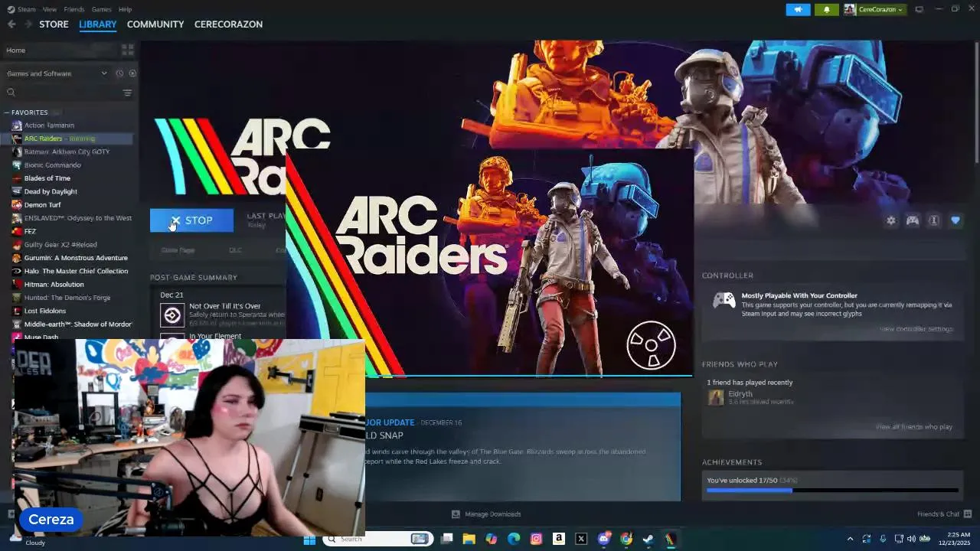Screen dimensions: 980x551
Task: Open Discord from taskbar
Action: [604, 539]
